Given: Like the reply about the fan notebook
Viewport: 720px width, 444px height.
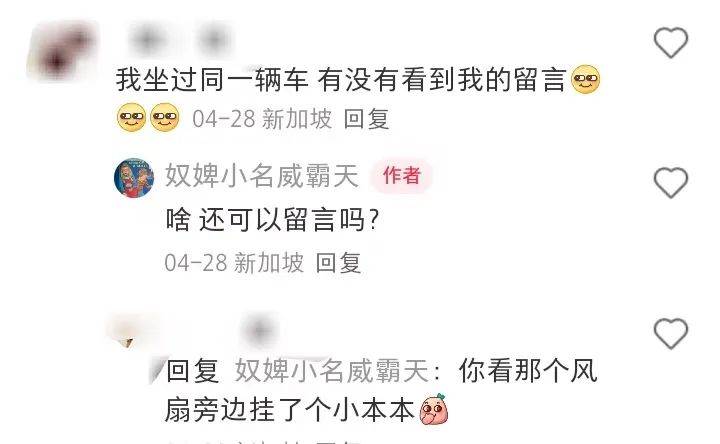Looking at the screenshot, I should click(x=670, y=333).
